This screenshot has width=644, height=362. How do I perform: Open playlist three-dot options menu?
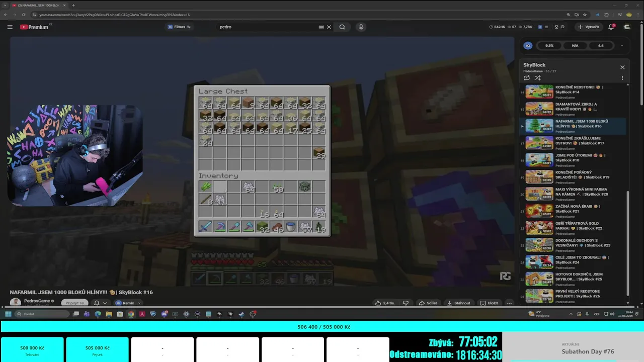[x=622, y=78]
